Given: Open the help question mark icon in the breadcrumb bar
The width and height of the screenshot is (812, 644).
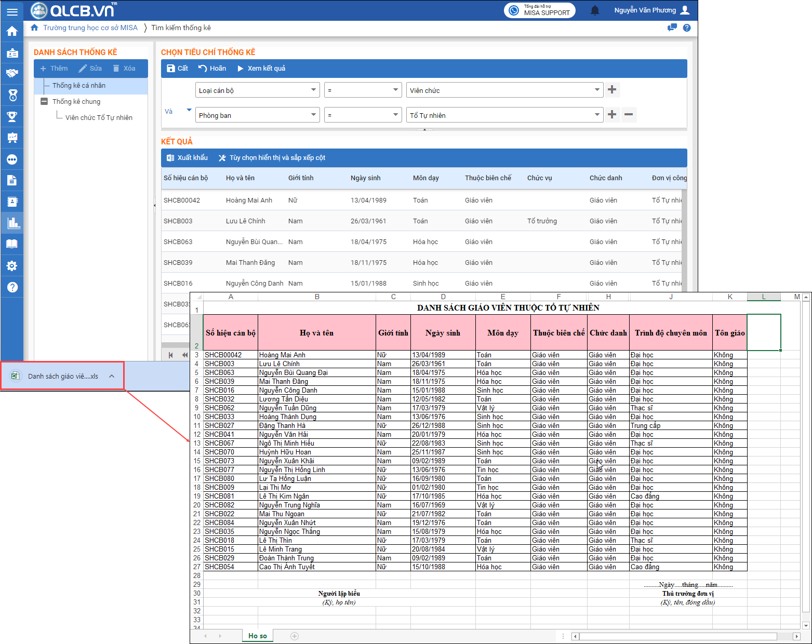Looking at the screenshot, I should [687, 28].
